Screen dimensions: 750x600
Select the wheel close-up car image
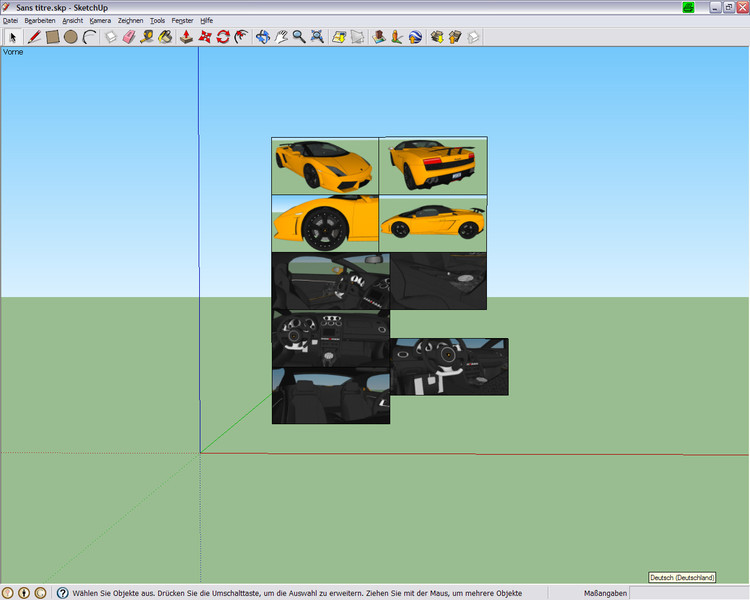tap(325, 223)
